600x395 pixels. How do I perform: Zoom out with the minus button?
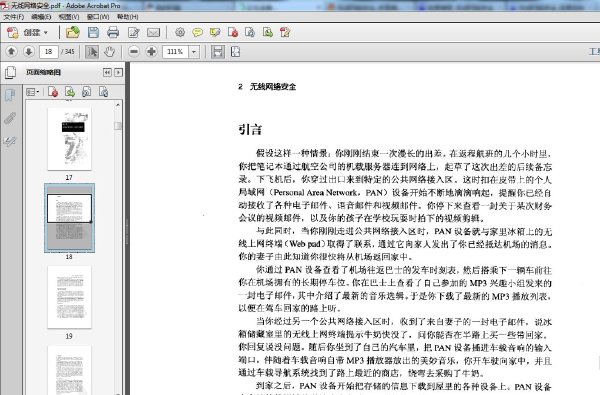[x=134, y=51]
